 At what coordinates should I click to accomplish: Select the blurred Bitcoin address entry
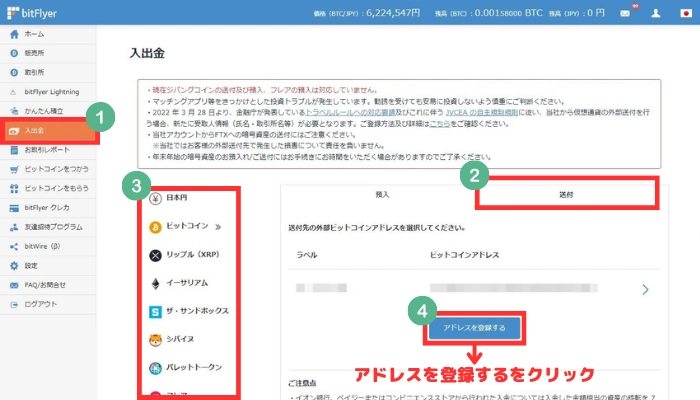click(513, 288)
